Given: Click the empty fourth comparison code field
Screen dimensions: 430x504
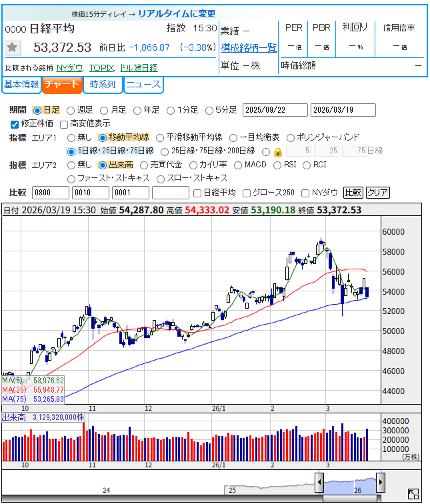Looking at the screenshot, I should [170, 193].
